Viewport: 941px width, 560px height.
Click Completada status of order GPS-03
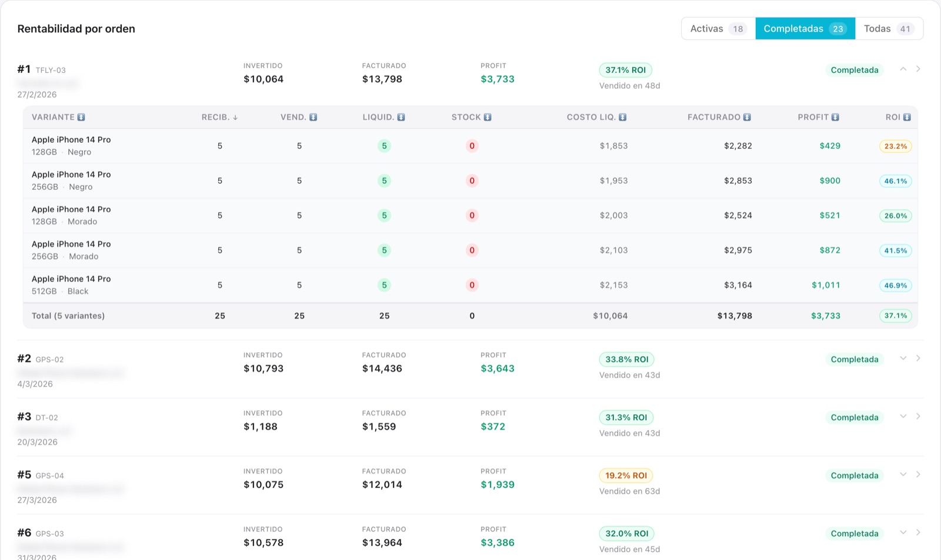[855, 534]
